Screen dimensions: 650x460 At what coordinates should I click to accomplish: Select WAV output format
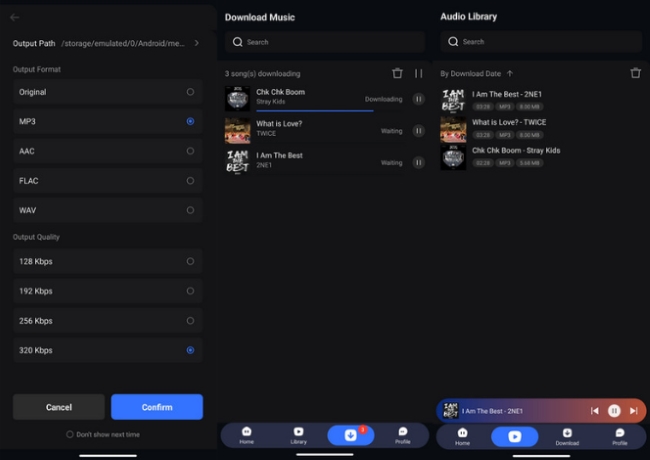click(108, 210)
